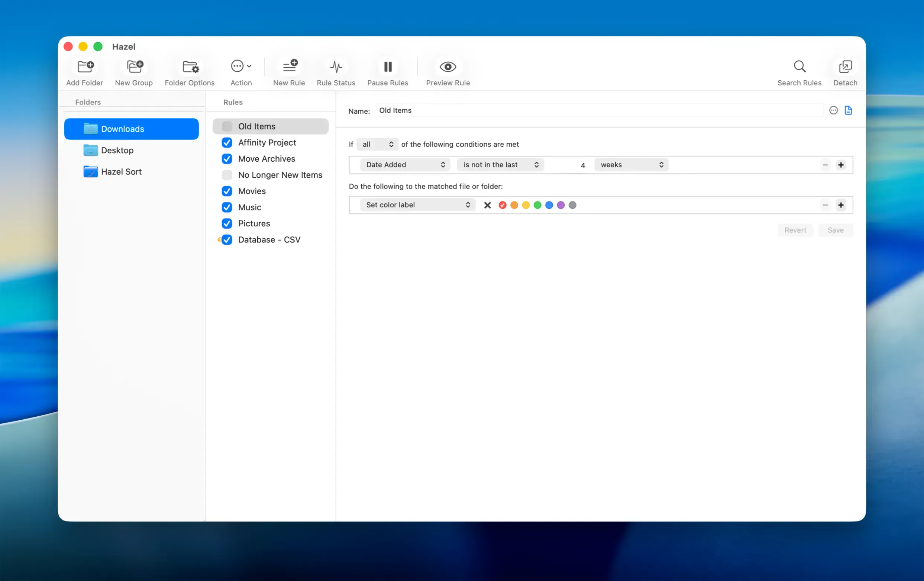Click the Revert button
924x581 pixels.
point(795,230)
